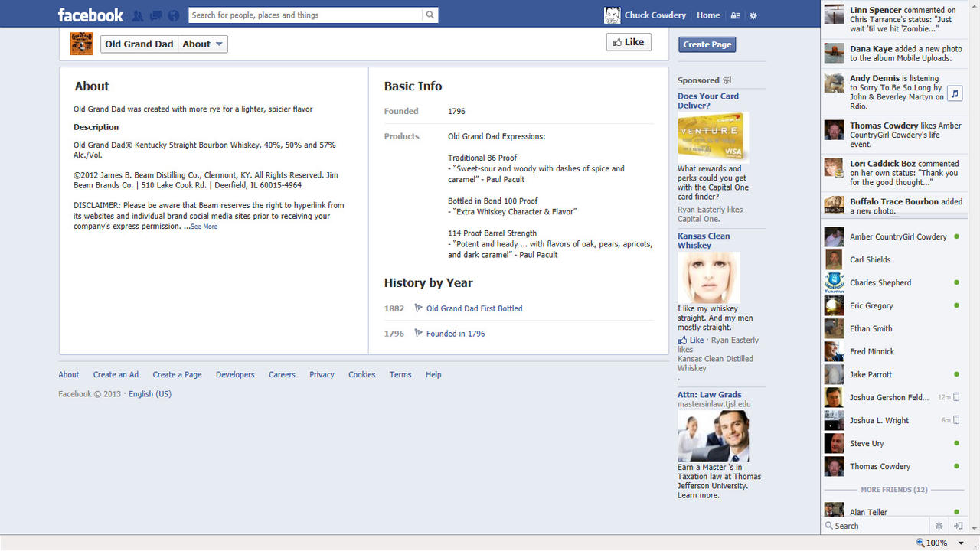The width and height of the screenshot is (980, 551).
Task: Click Chuck Cowdery's profile picture in top bar
Action: click(612, 15)
